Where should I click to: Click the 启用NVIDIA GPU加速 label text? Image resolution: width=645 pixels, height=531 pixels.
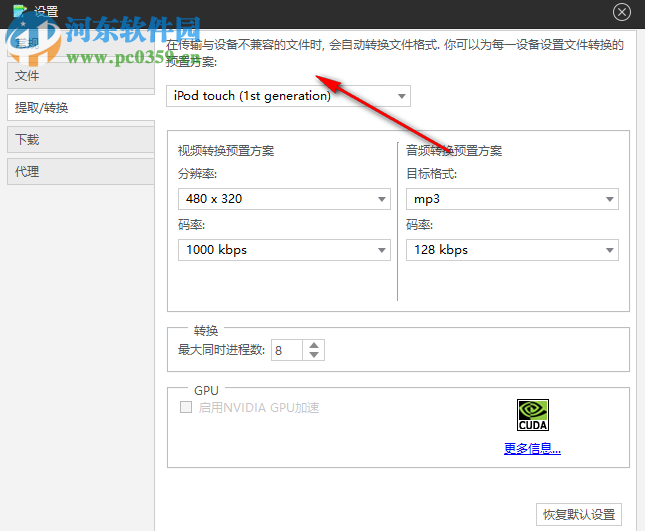coord(259,408)
